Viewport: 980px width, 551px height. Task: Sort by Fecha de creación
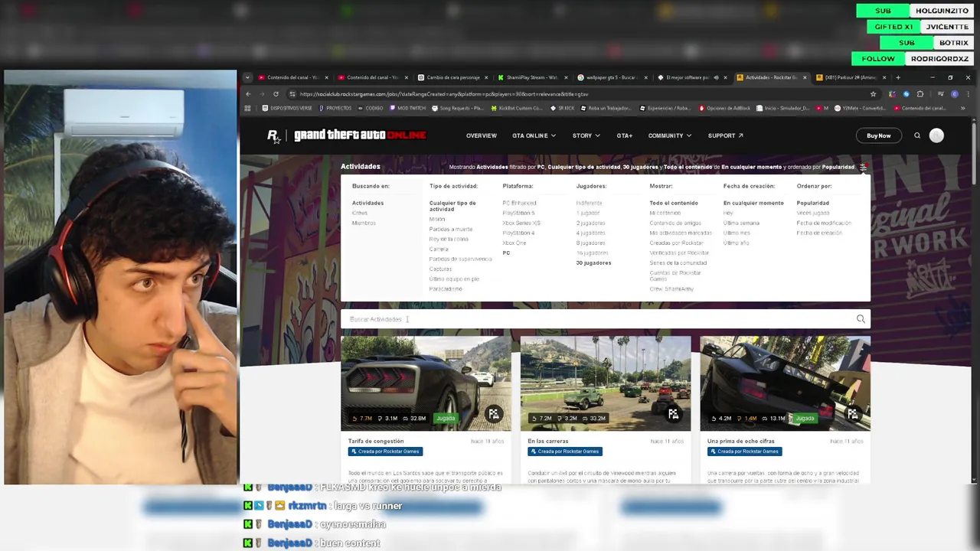point(819,233)
